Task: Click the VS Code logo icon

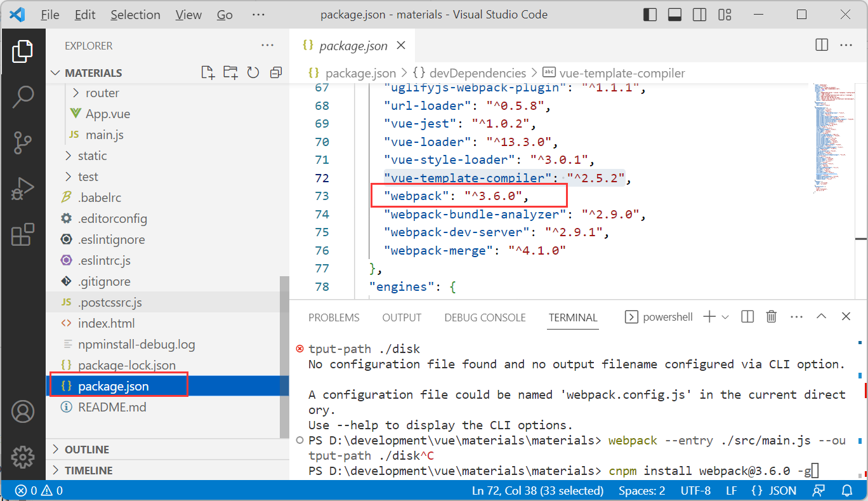Action: point(17,15)
